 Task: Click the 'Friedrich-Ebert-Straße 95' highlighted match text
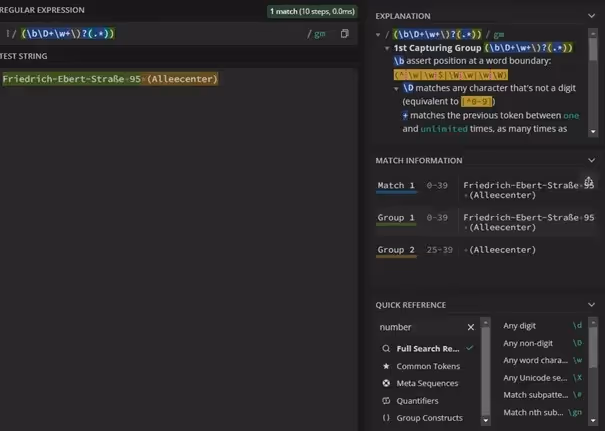pos(71,79)
